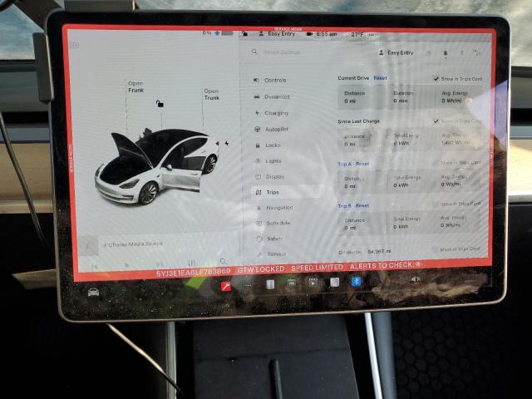Open the notepad app icon in dock
532x399 pixels.
click(x=334, y=282)
